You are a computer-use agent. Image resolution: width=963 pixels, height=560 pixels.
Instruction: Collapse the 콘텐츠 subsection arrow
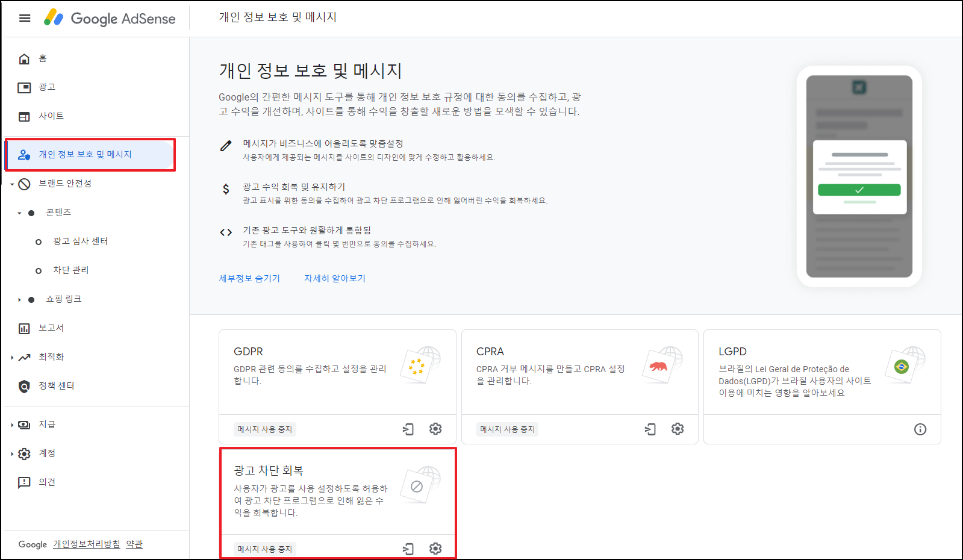tap(19, 213)
